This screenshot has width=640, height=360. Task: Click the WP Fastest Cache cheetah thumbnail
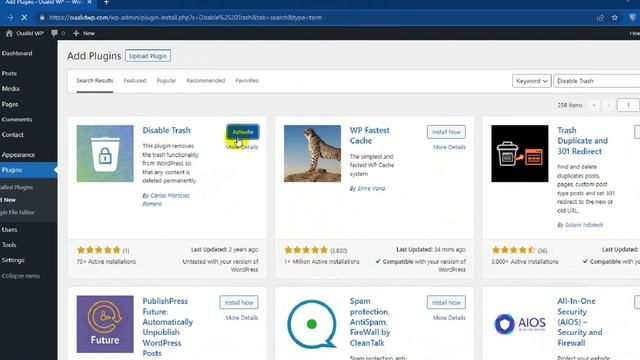312,153
